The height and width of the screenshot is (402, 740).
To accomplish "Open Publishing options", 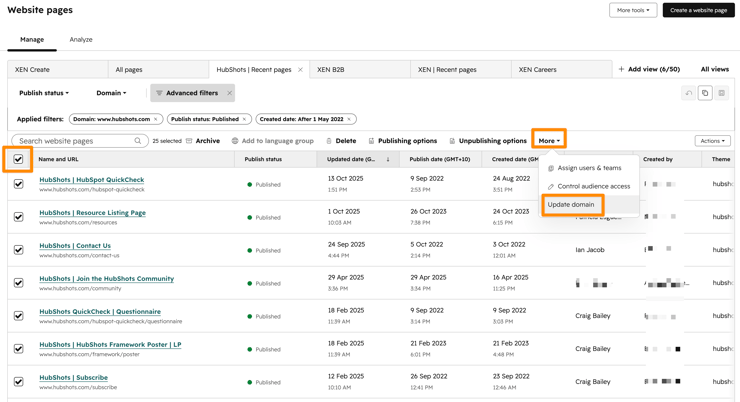I will 403,141.
